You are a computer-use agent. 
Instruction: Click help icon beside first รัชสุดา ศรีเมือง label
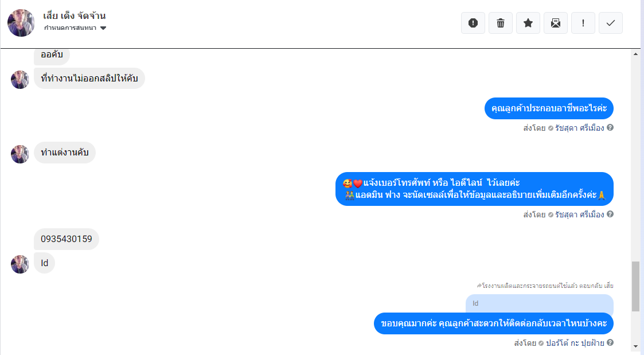point(610,127)
